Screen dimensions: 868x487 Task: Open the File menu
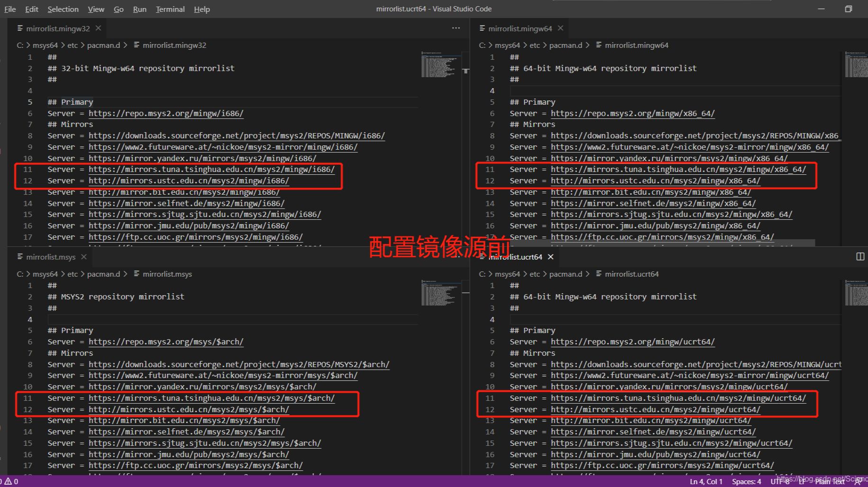tap(10, 9)
